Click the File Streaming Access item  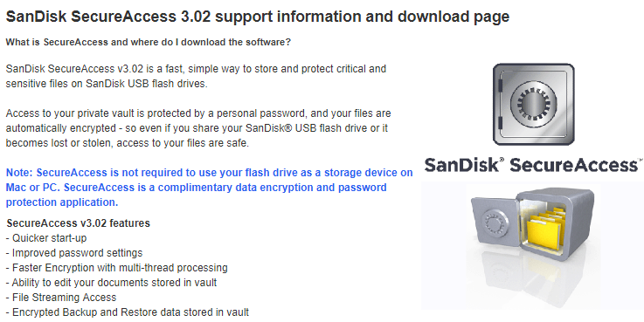[x=61, y=297]
